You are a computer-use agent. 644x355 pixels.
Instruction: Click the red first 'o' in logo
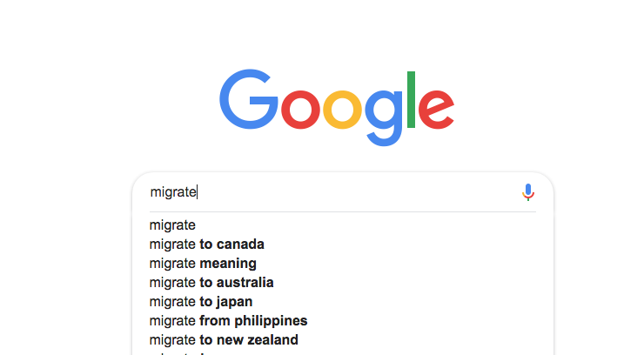click(299, 109)
